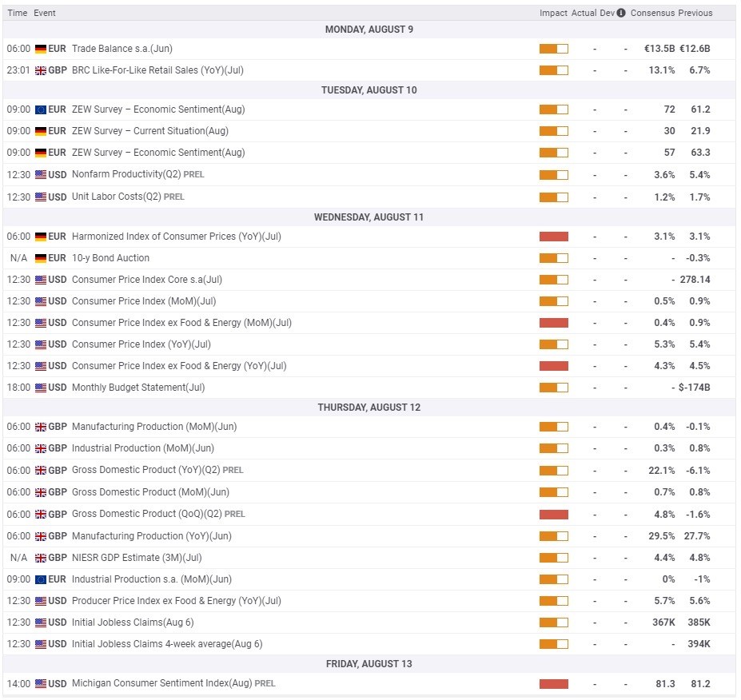Click EU flag beside ZEW Economic Sentiment
The image size is (741, 700).
[x=41, y=109]
